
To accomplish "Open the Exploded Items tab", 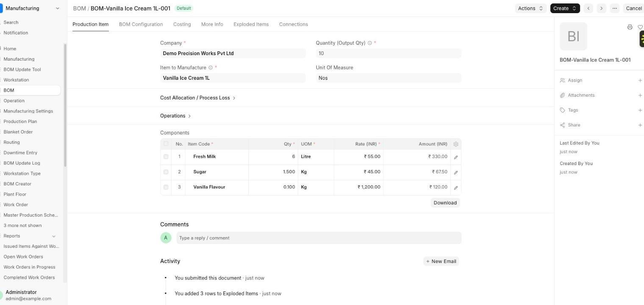I will (x=251, y=24).
